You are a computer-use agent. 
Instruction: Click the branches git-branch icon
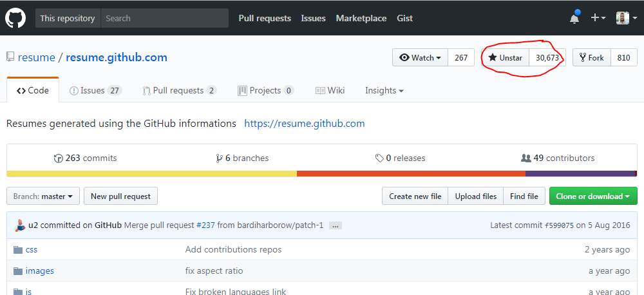click(x=220, y=158)
